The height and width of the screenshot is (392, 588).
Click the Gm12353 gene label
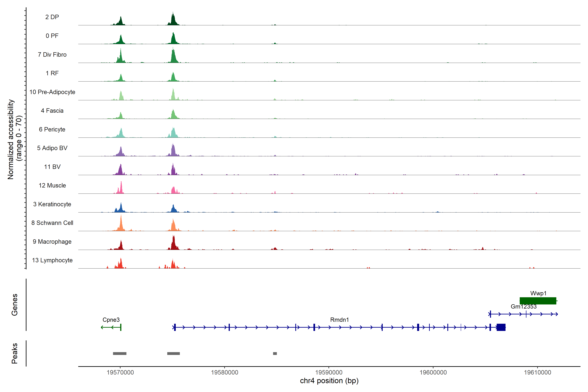(523, 307)
